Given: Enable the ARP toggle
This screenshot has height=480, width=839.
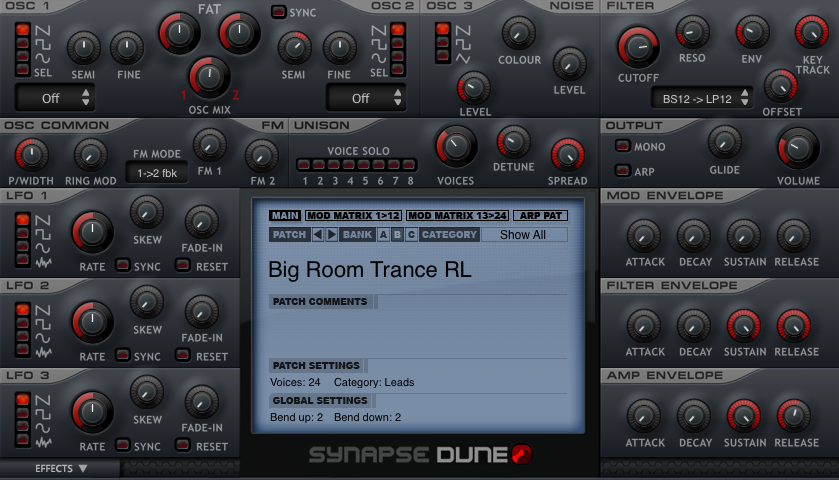Looking at the screenshot, I should (622, 170).
